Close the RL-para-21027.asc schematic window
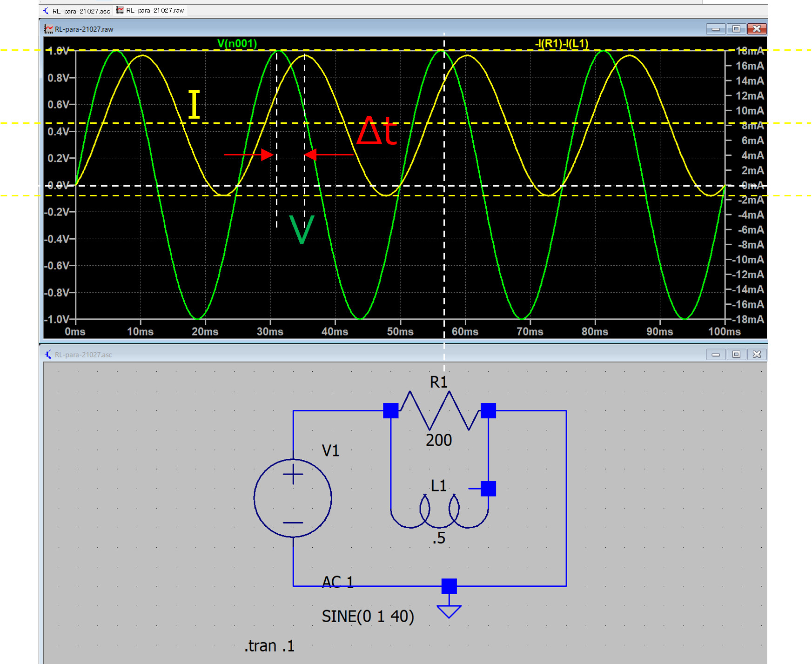The width and height of the screenshot is (812, 664). click(x=757, y=355)
